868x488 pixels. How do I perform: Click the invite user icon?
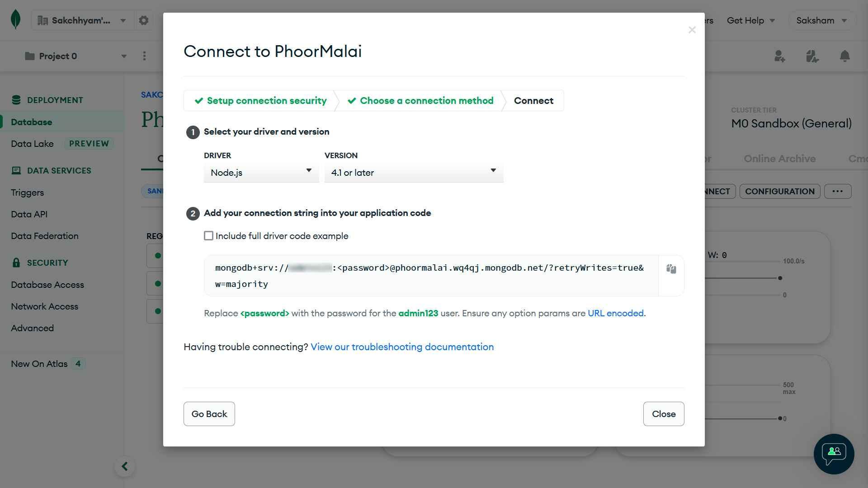(x=779, y=56)
